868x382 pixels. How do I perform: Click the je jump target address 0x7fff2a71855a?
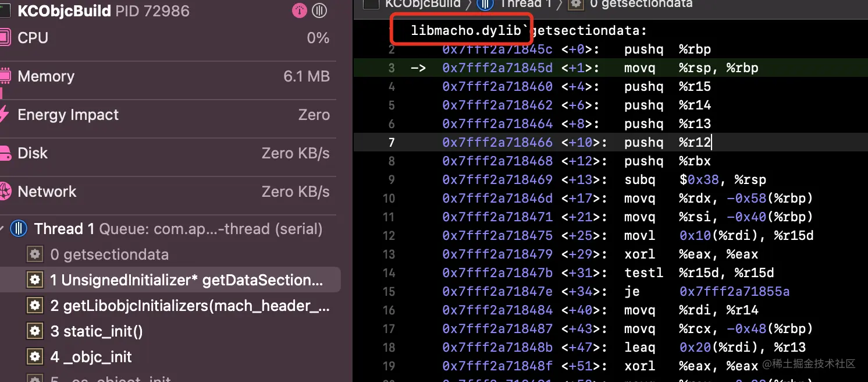click(x=734, y=292)
